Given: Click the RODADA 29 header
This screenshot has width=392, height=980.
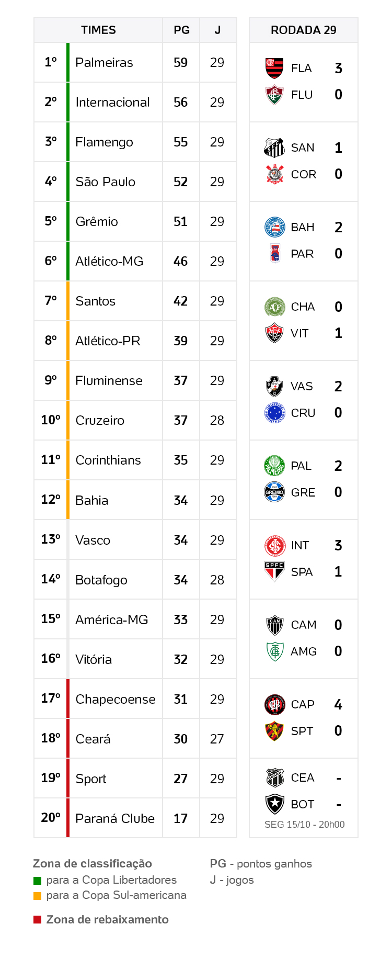Looking at the screenshot, I should click(303, 30).
